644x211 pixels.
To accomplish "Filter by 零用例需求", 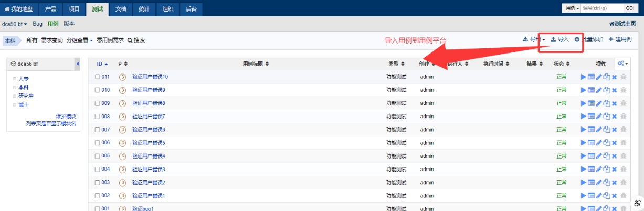I will click(x=110, y=40).
